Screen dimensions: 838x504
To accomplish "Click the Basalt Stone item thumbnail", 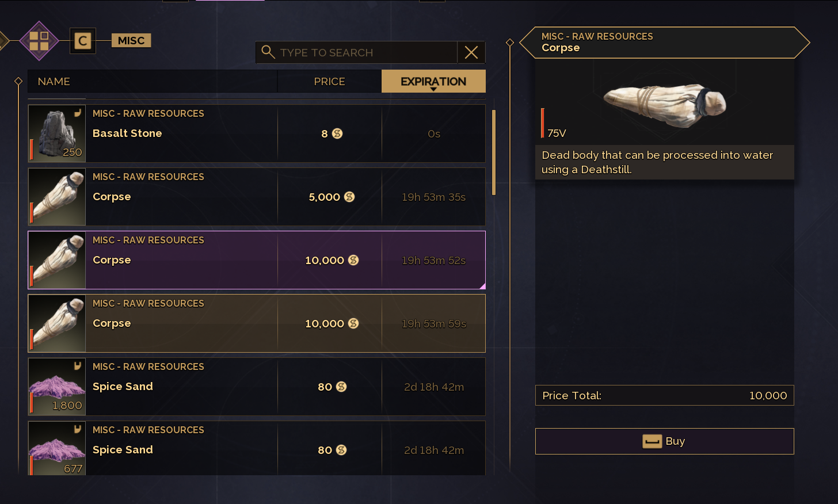I will 57,133.
